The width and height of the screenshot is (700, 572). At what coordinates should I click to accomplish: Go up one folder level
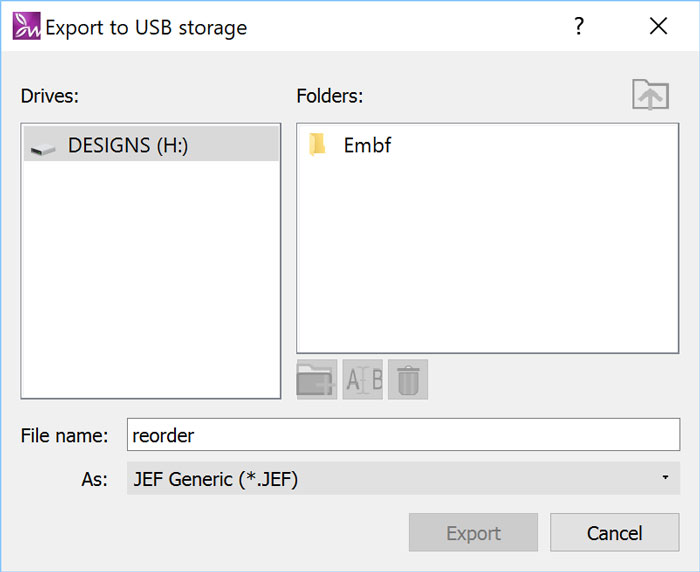click(x=650, y=96)
